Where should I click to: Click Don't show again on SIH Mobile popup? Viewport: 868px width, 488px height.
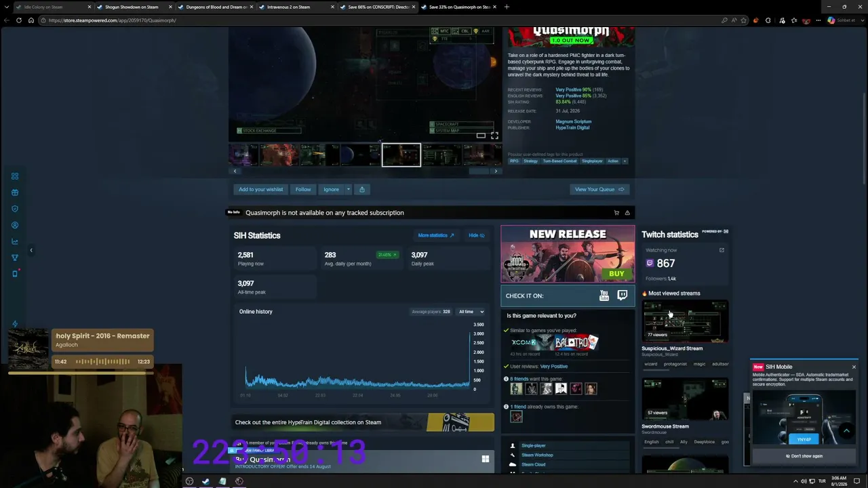coord(804,456)
